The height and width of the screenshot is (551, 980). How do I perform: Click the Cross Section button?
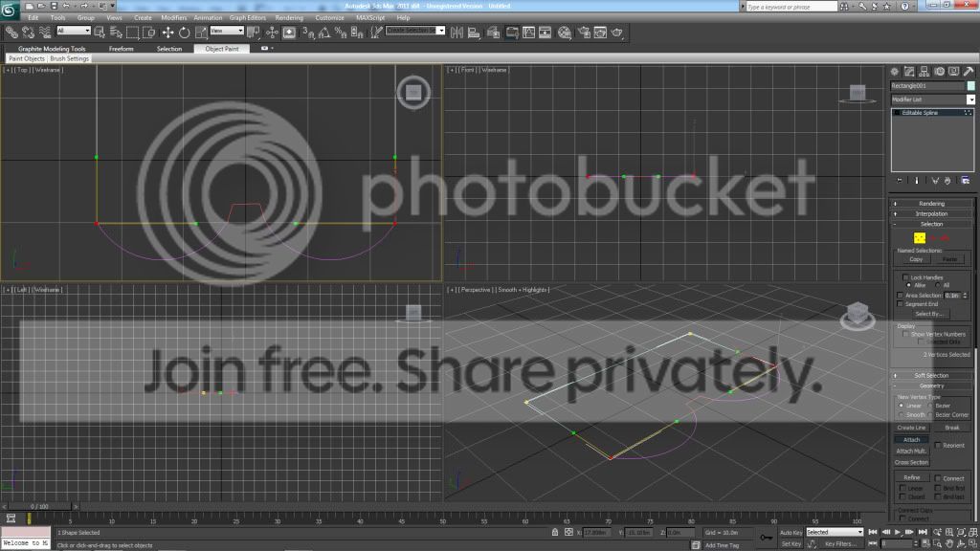click(911, 462)
